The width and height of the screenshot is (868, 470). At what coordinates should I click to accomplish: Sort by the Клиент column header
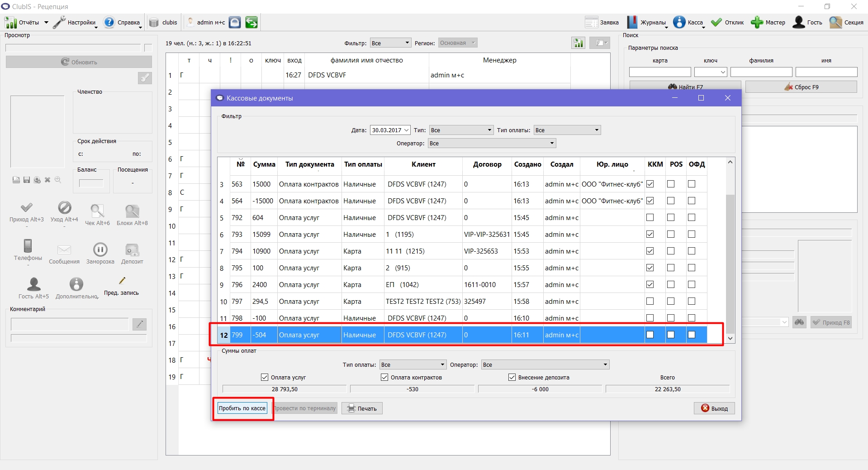(423, 164)
